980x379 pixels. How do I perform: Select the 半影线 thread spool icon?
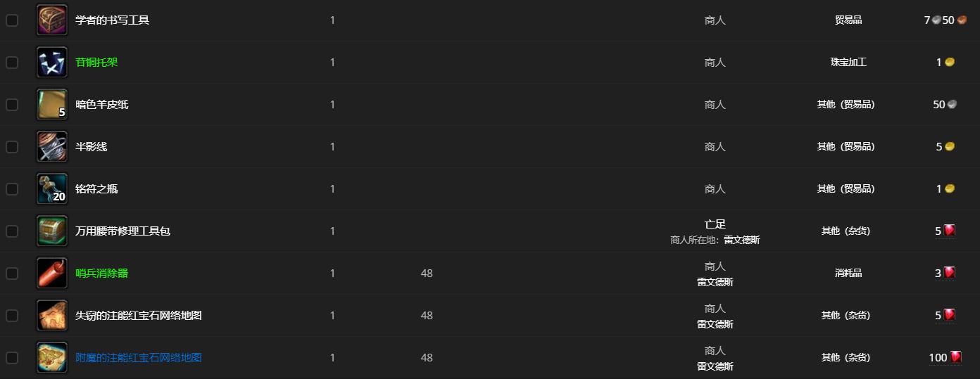pos(52,146)
